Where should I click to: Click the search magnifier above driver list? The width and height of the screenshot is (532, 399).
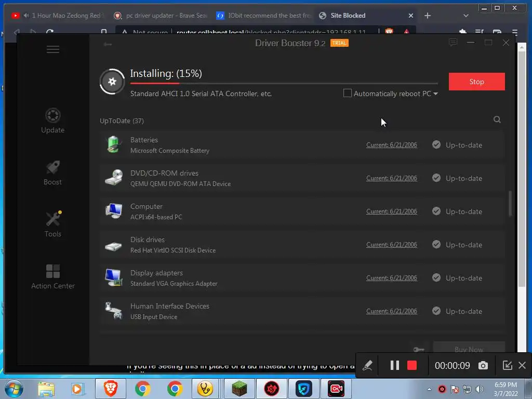(497, 119)
